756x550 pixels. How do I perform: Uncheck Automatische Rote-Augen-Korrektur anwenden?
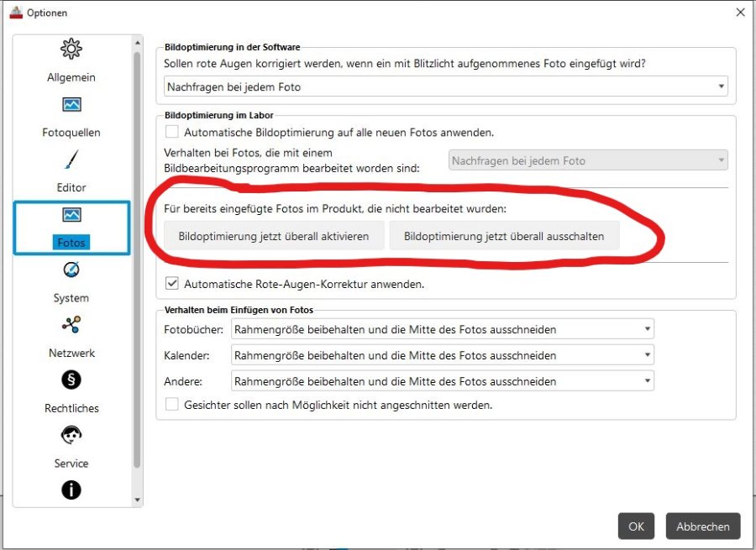tap(171, 284)
